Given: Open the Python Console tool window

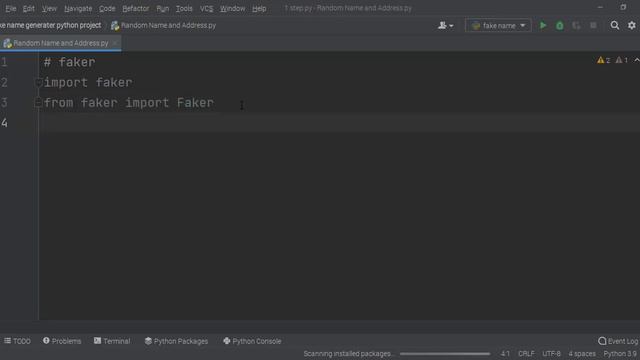Looking at the screenshot, I should click(x=252, y=341).
